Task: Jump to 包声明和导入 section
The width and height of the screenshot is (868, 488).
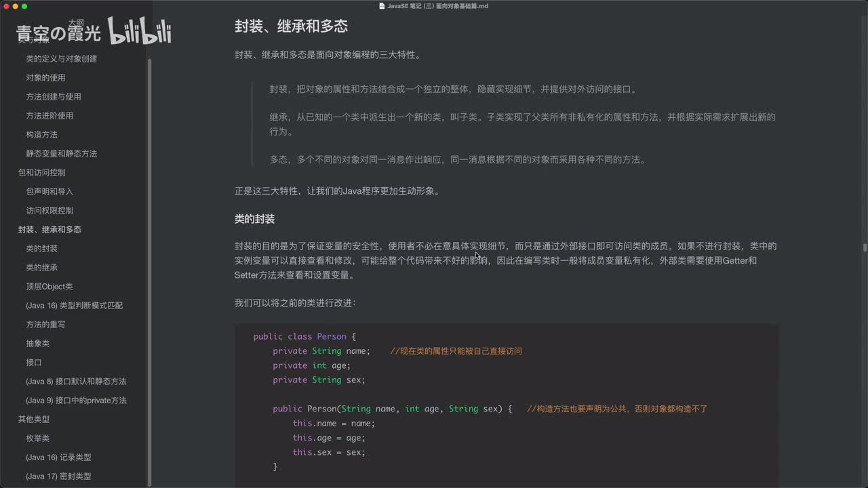Action: click(x=50, y=192)
